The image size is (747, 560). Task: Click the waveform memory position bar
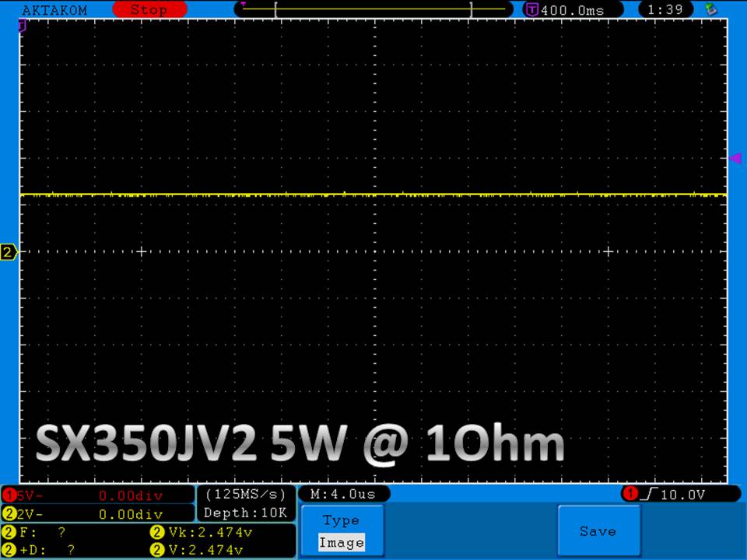pos(373,9)
